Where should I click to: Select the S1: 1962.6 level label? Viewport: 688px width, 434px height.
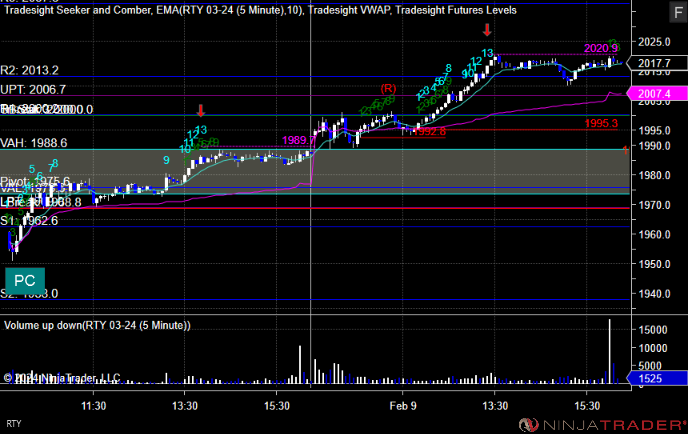[x=29, y=220]
